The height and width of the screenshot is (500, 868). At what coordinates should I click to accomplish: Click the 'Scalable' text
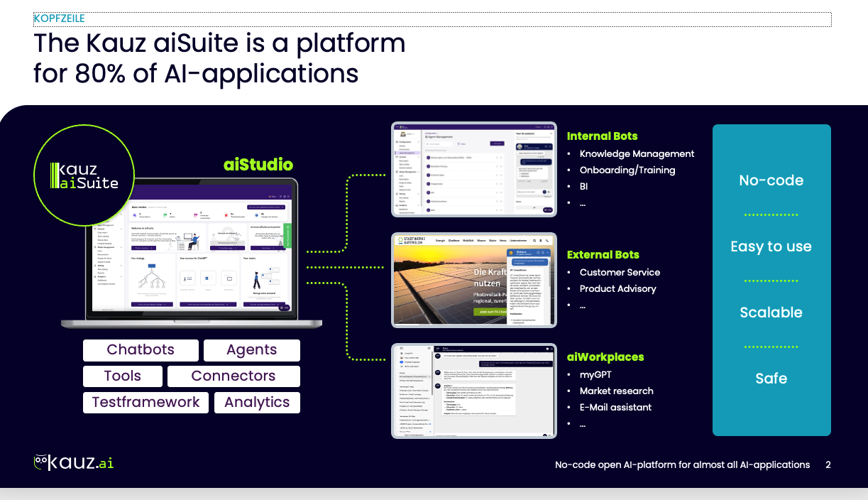click(x=771, y=312)
